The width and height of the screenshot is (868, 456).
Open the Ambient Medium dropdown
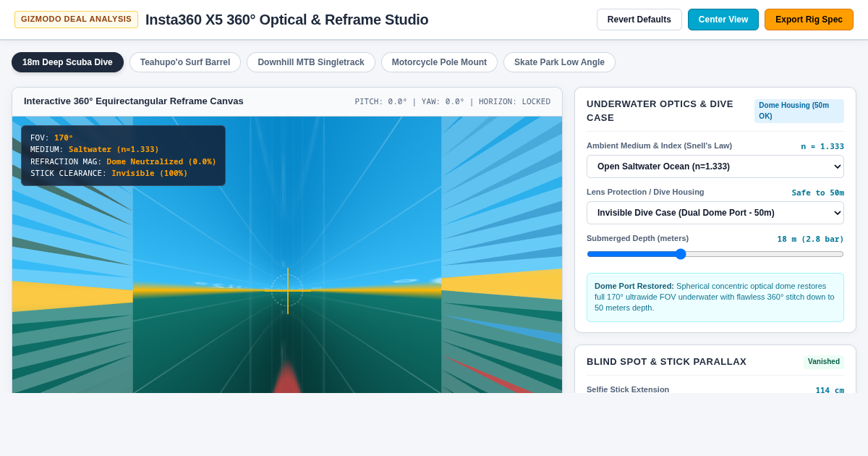pos(715,166)
